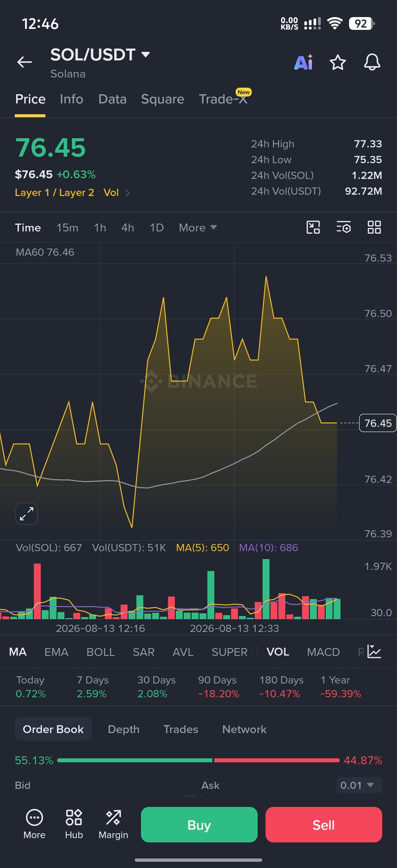
Task: Tap the MA60 76.46 indicator label
Action: [45, 252]
